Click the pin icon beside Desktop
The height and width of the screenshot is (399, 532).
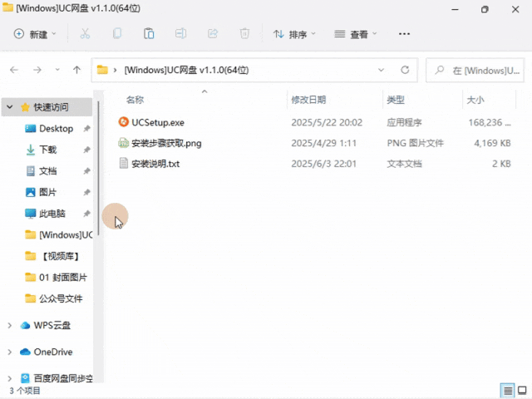click(86, 129)
